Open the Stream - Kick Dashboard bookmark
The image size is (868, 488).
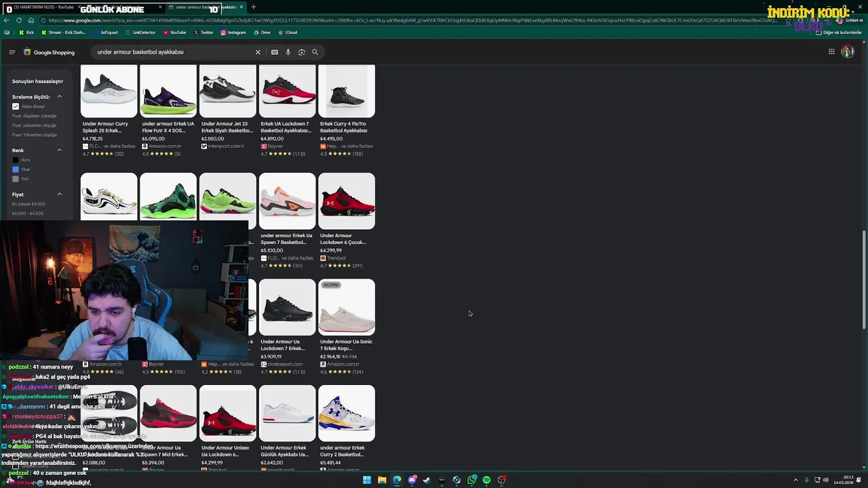pos(64,33)
